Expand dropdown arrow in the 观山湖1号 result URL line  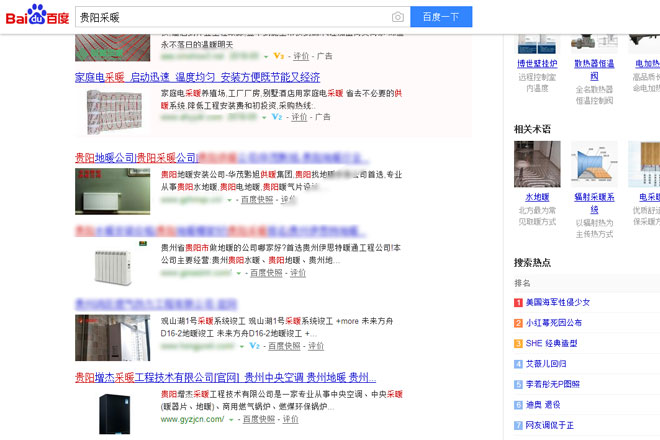pyautogui.click(x=242, y=347)
